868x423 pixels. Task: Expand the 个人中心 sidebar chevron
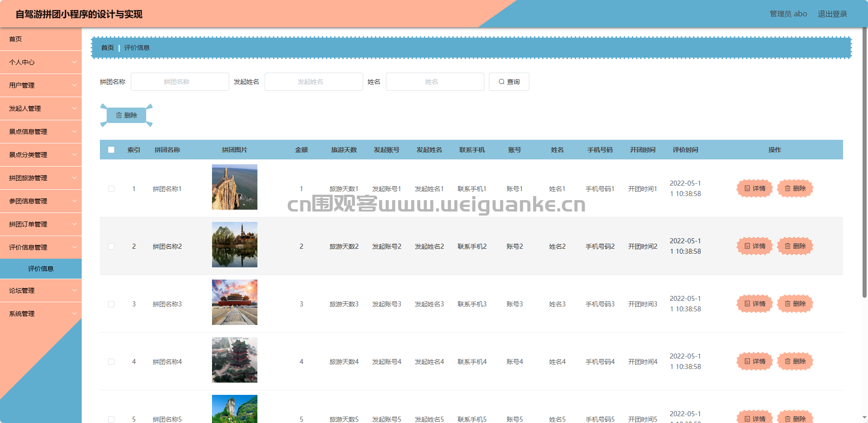click(x=74, y=62)
